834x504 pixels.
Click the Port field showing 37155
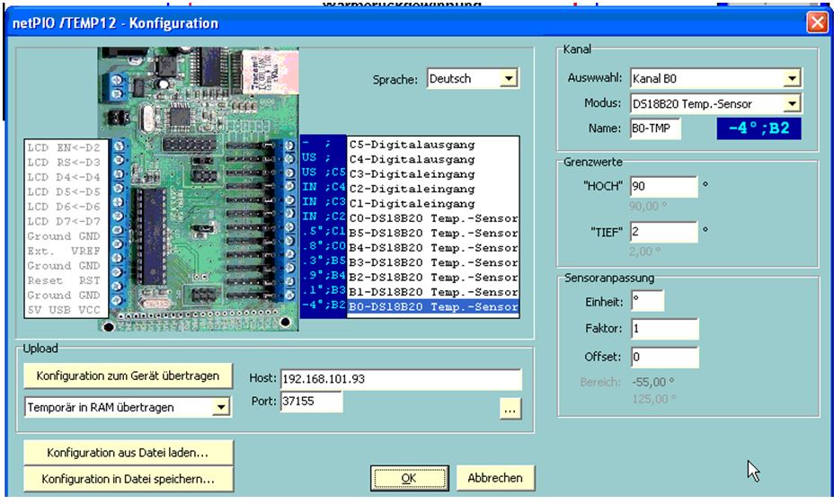point(311,402)
